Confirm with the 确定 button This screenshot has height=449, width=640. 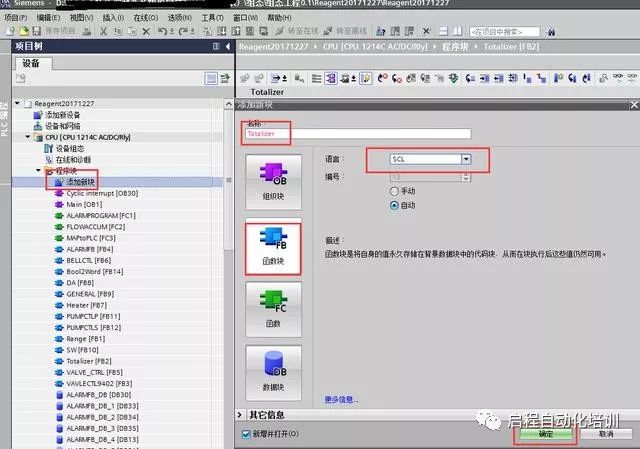[x=545, y=434]
